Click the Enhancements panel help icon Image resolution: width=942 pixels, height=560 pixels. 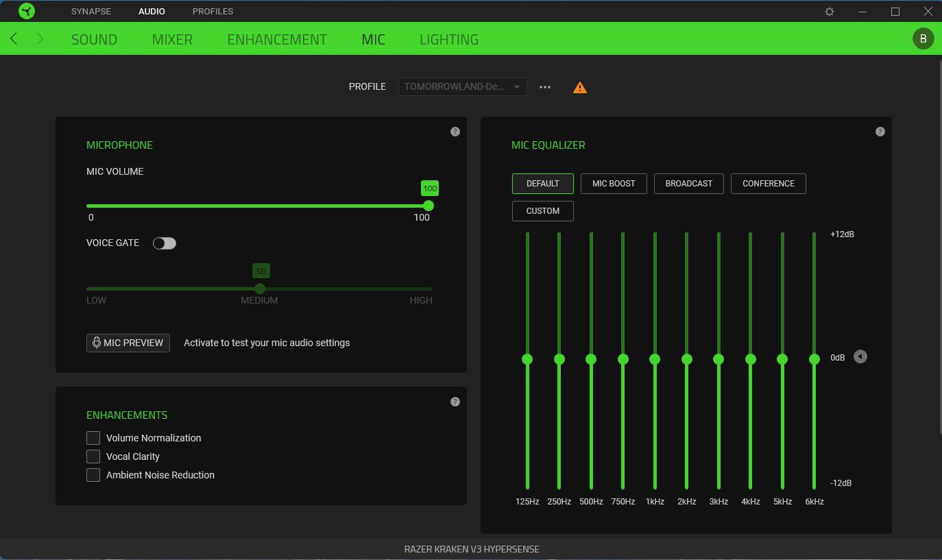tap(455, 402)
